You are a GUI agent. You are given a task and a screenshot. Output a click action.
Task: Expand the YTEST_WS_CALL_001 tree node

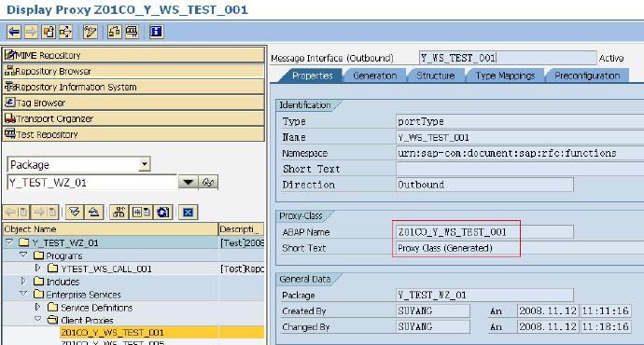pos(37,268)
